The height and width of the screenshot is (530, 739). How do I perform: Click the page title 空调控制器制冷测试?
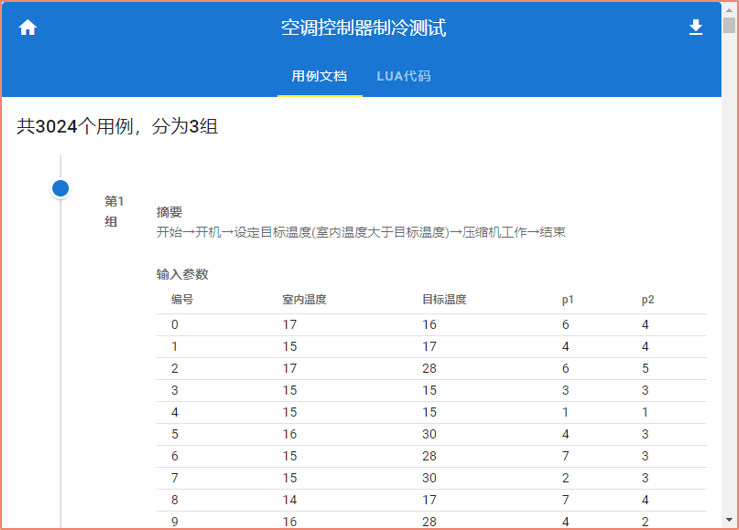pos(363,28)
